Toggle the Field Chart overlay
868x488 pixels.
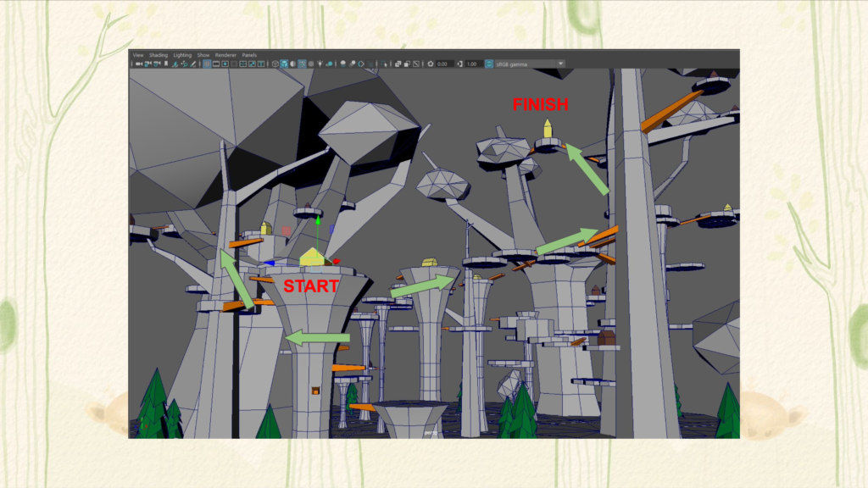click(x=243, y=64)
